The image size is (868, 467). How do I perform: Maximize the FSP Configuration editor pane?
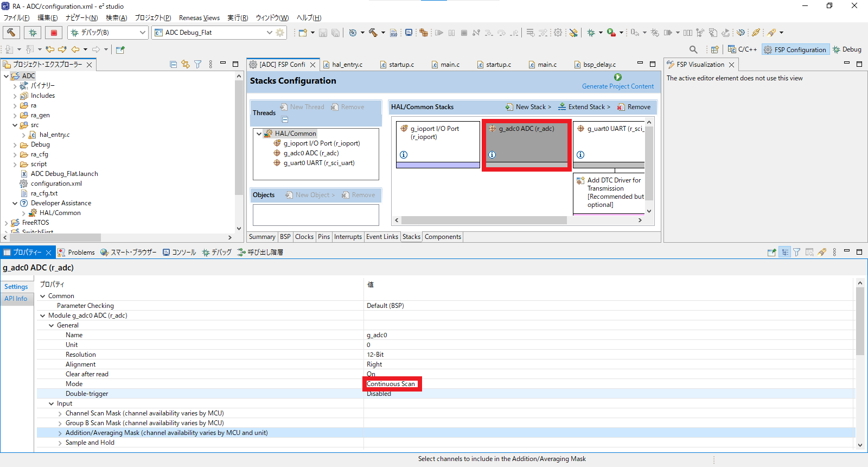(653, 64)
